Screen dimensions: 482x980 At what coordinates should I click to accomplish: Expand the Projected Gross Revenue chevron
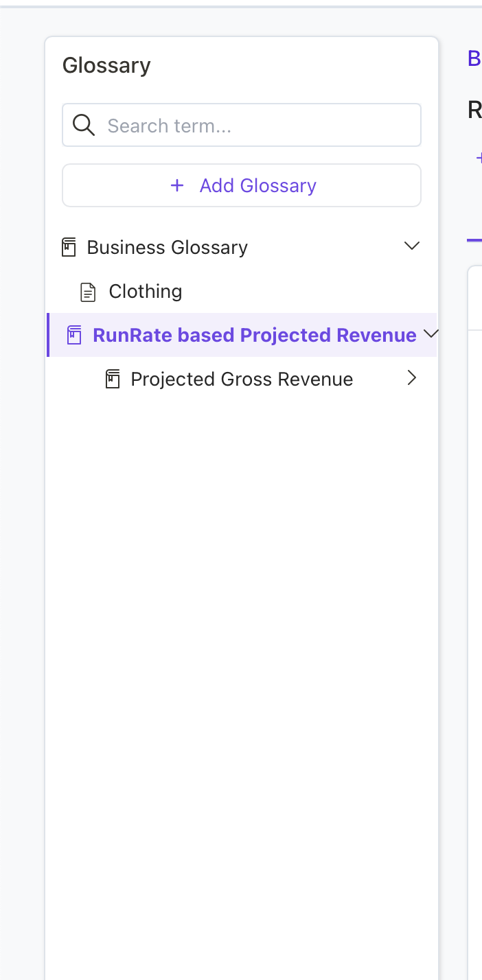pos(412,378)
